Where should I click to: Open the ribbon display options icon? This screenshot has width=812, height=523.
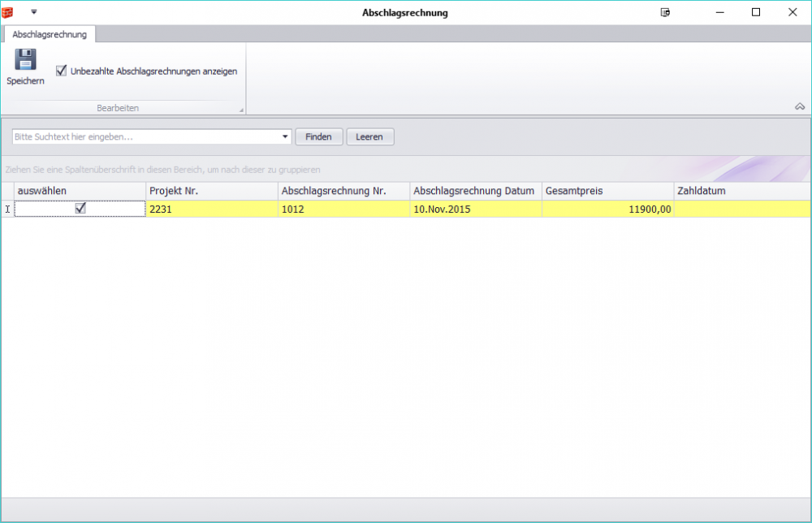point(666,12)
